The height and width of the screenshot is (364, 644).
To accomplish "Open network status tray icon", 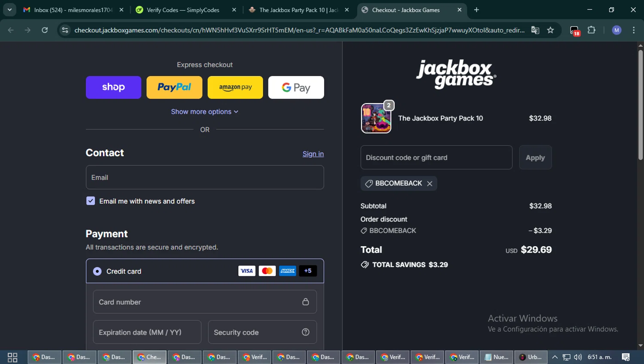I will point(567,357).
